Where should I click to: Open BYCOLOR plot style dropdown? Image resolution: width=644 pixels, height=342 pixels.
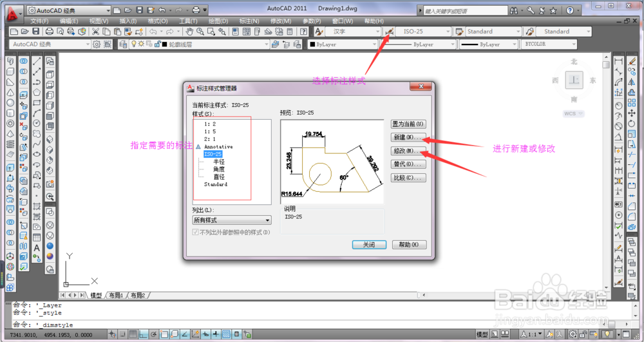tap(549, 44)
